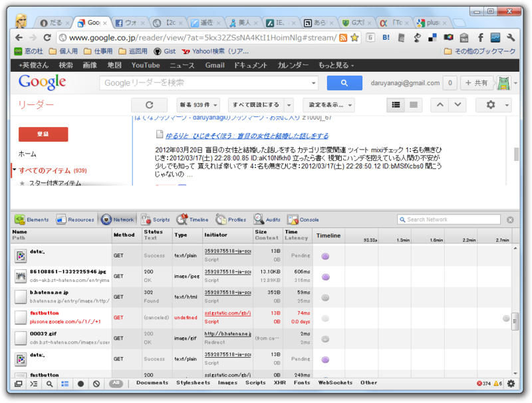Filter network by Stylesheets

point(194,382)
